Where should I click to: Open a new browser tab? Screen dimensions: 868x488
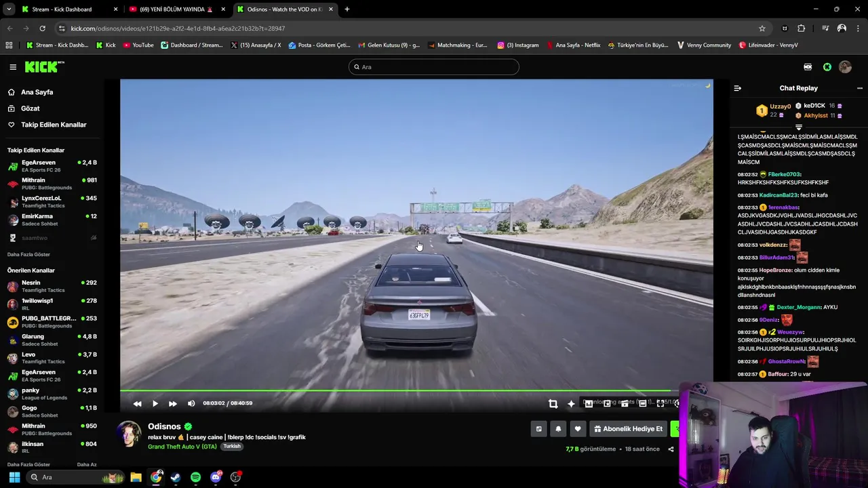[347, 9]
